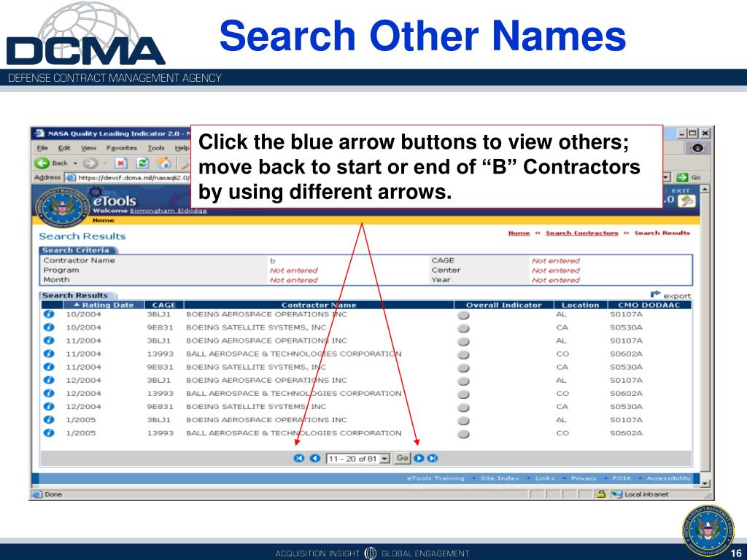The image size is (747, 560).
Task: Open the View menu
Action: (88, 148)
